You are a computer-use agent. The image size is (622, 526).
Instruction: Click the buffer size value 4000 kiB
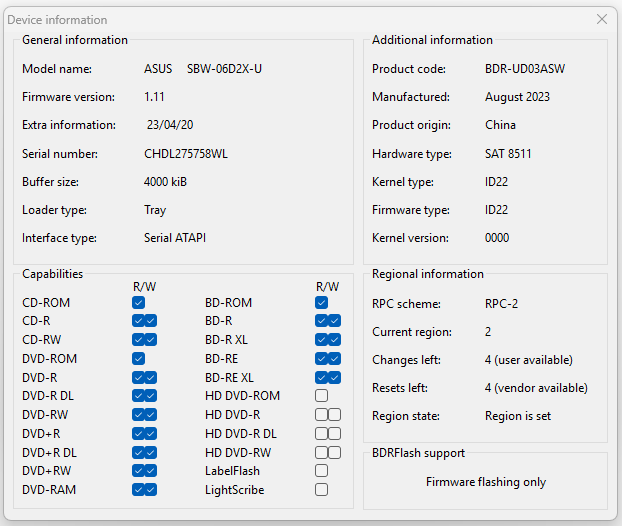[x=165, y=182]
